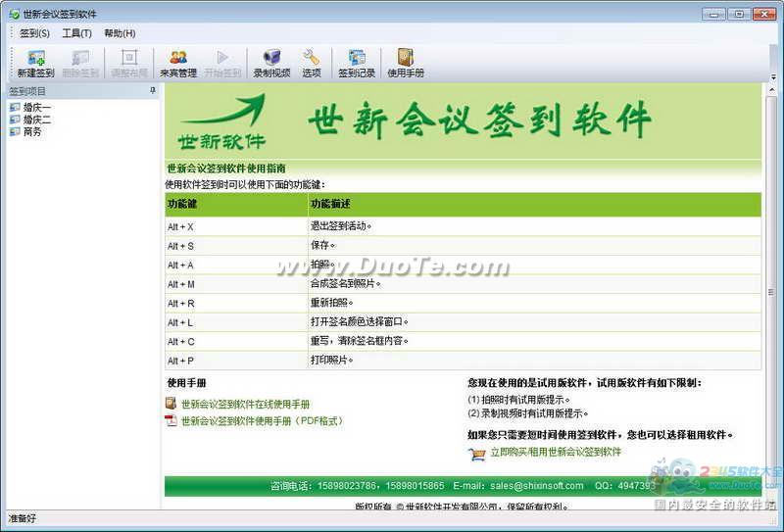Click 立即购买/租用世新会议签到软件 link

556,452
